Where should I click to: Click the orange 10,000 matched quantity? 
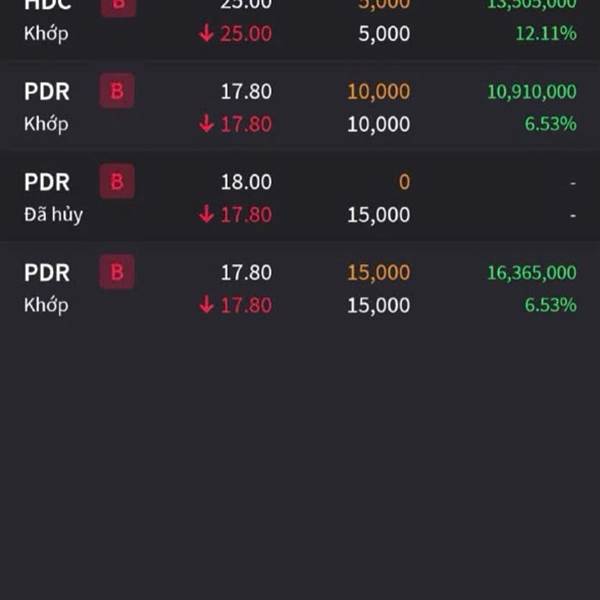pos(378,92)
